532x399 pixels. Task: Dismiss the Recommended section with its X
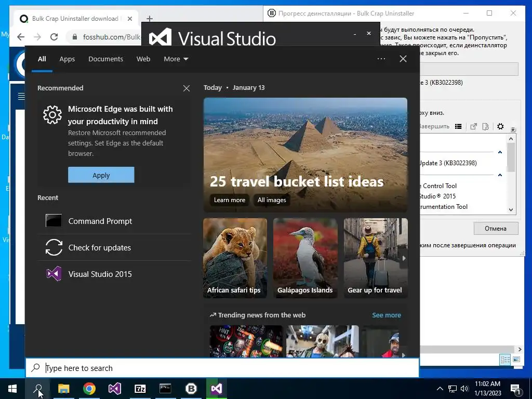pyautogui.click(x=187, y=88)
